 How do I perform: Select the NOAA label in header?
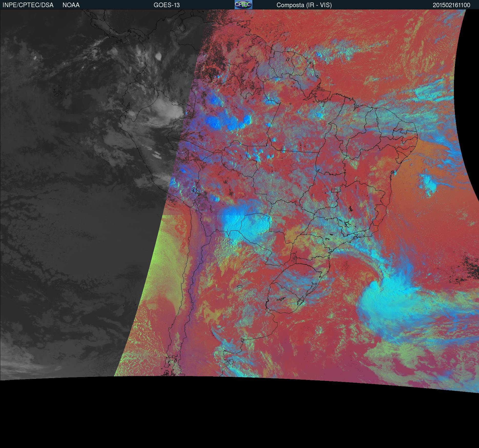tap(71, 5)
